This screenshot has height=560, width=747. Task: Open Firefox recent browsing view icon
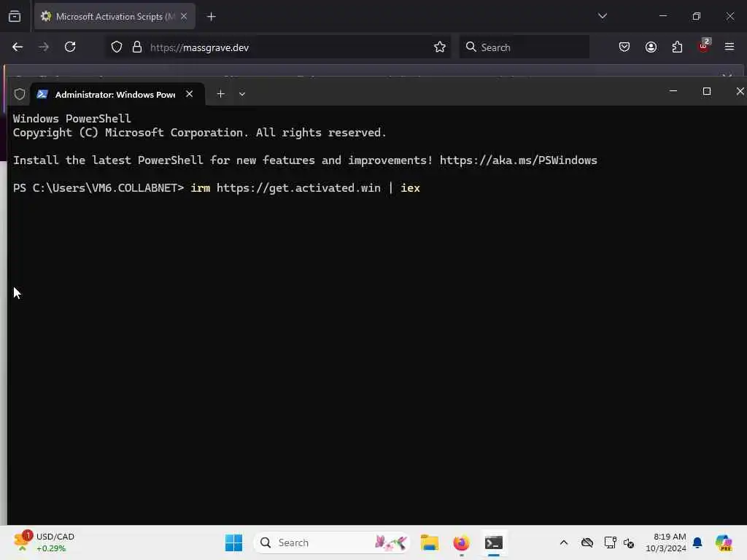pos(15,16)
